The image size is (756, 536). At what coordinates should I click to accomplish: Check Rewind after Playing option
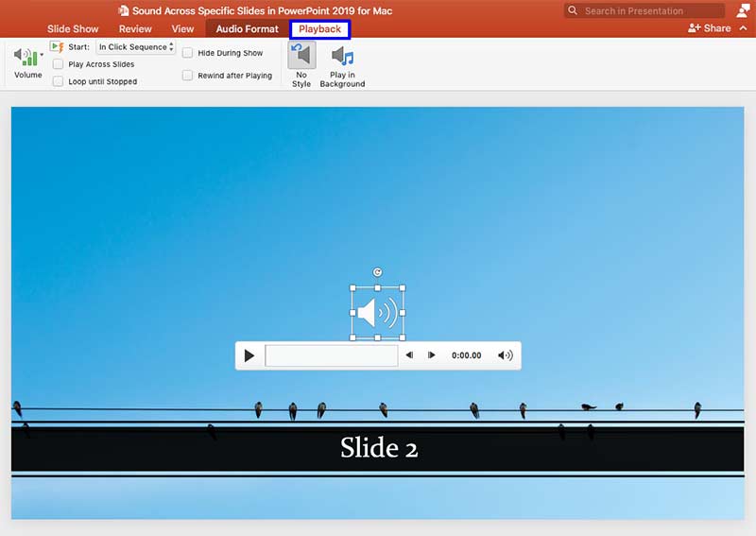pos(187,76)
